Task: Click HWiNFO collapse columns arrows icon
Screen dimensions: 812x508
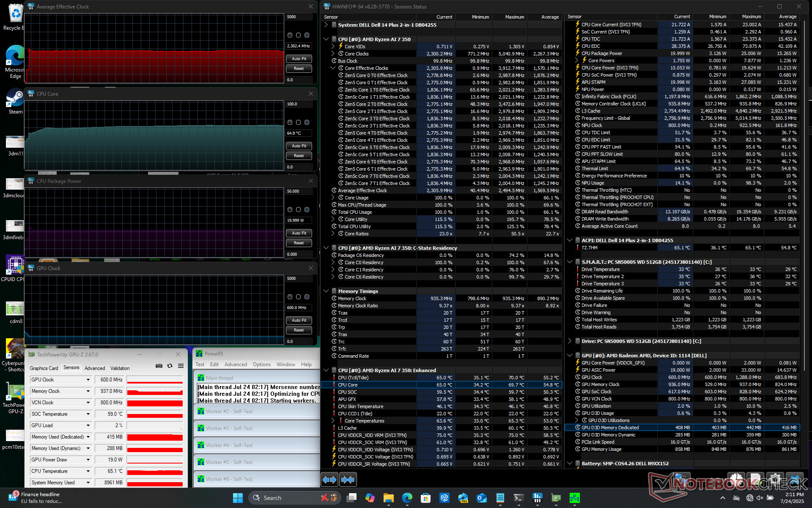Action: click(348, 480)
